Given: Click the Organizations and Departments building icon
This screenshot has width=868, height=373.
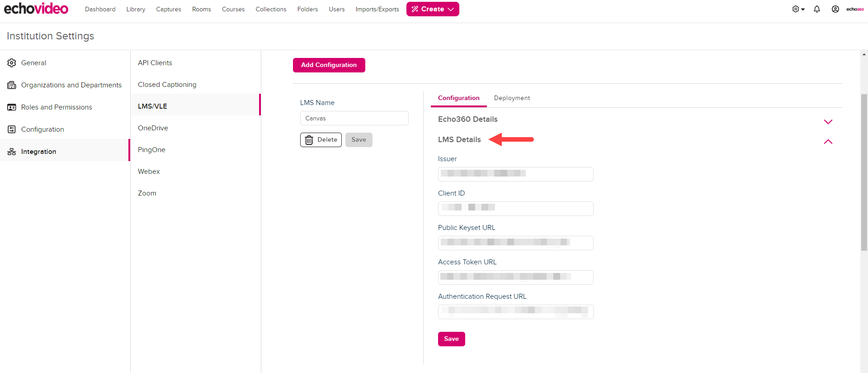Looking at the screenshot, I should [12, 85].
